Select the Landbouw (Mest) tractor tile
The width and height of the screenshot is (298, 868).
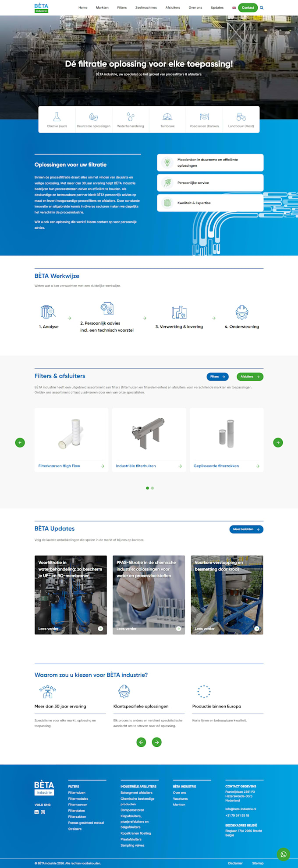point(241,119)
